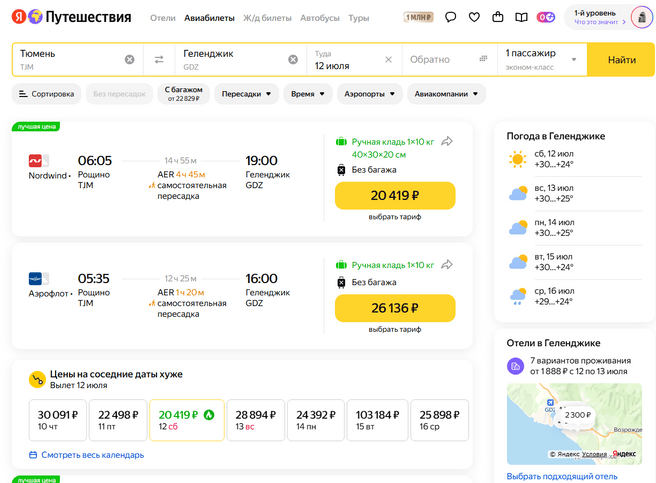This screenshot has height=483, width=656.
Task: Open favorites via the heart icon
Action: tap(474, 17)
